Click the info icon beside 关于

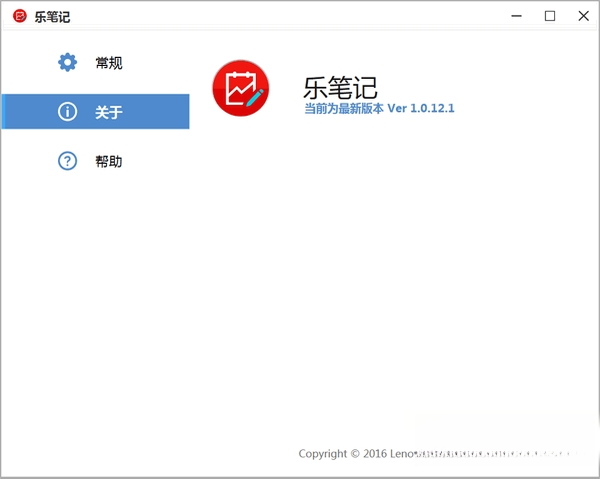click(67, 112)
